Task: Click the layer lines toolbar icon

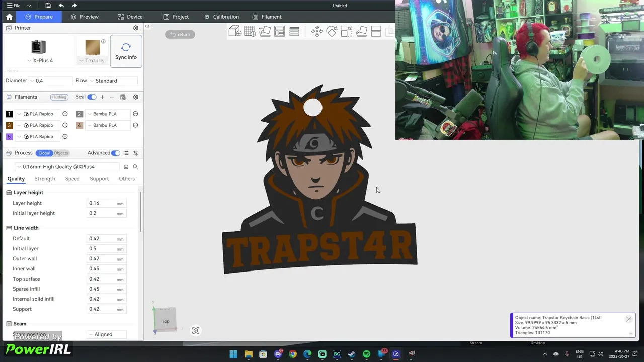Action: [x=294, y=31]
